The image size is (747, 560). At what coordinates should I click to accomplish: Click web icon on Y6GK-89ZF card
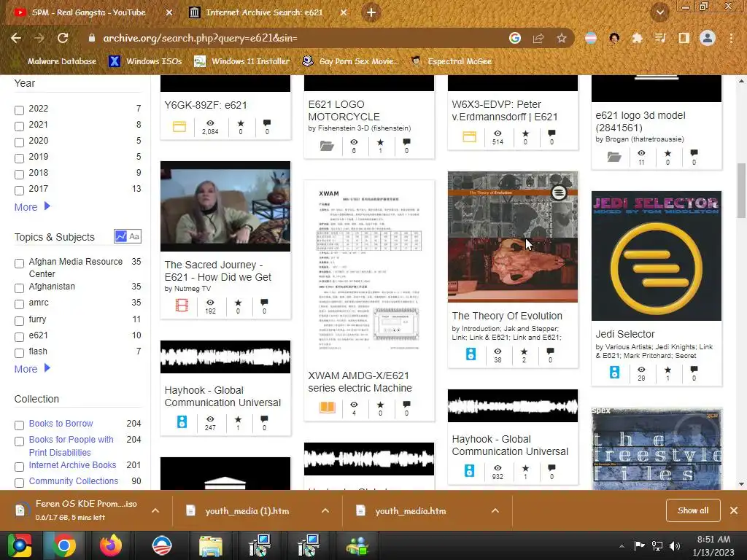click(x=179, y=127)
